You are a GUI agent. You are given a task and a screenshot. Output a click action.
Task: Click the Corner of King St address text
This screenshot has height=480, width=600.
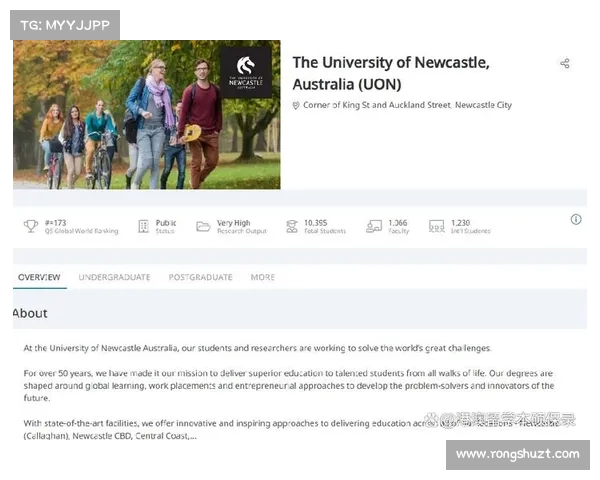pos(408,105)
